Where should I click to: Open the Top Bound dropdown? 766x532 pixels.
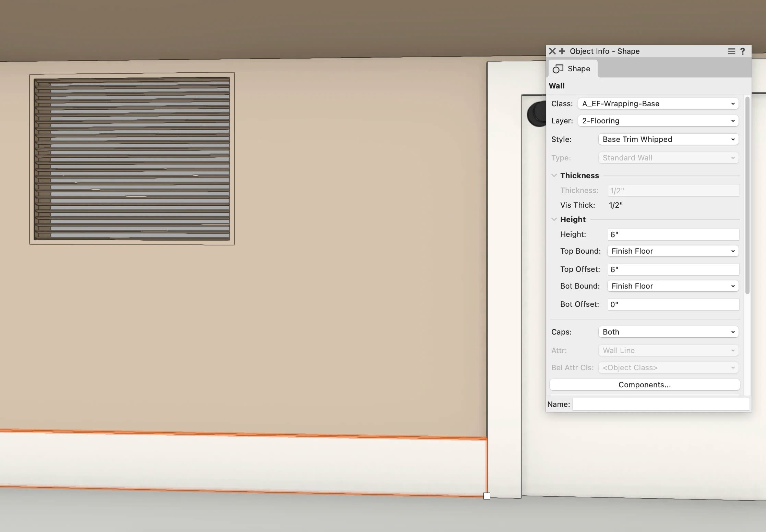(672, 251)
